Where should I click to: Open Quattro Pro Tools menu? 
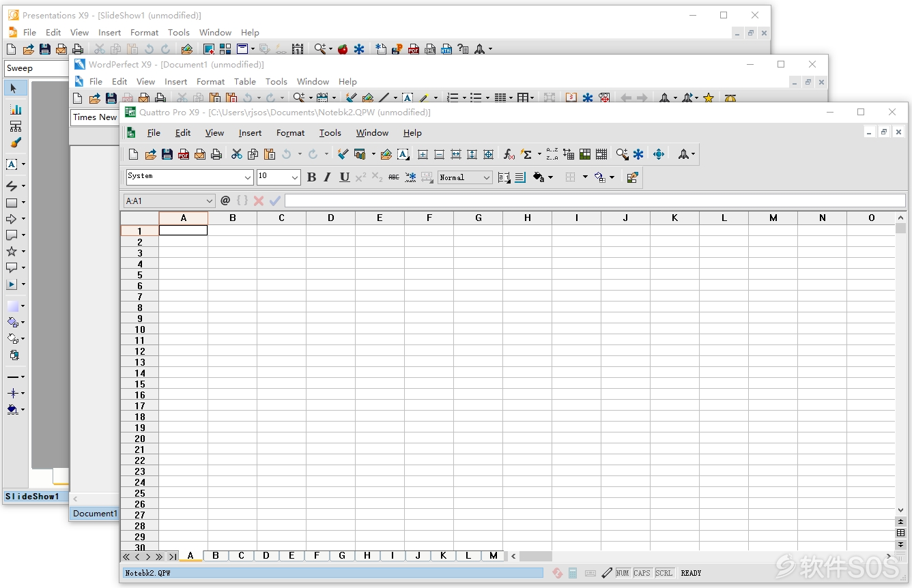[330, 133]
